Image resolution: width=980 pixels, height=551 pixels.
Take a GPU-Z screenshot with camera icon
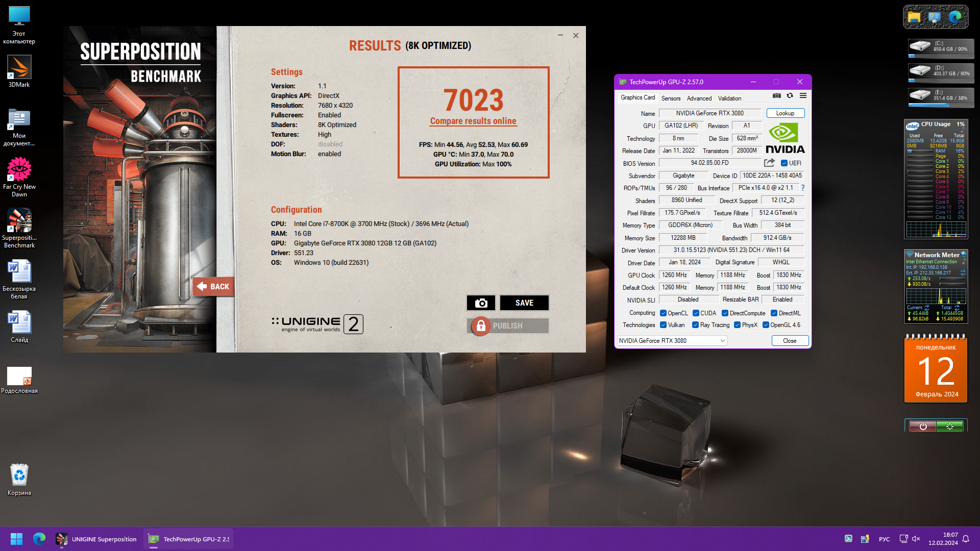coord(776,95)
